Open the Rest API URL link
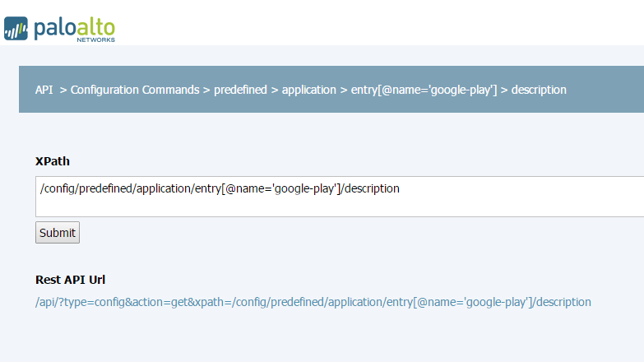This screenshot has width=644, height=362. pos(313,302)
